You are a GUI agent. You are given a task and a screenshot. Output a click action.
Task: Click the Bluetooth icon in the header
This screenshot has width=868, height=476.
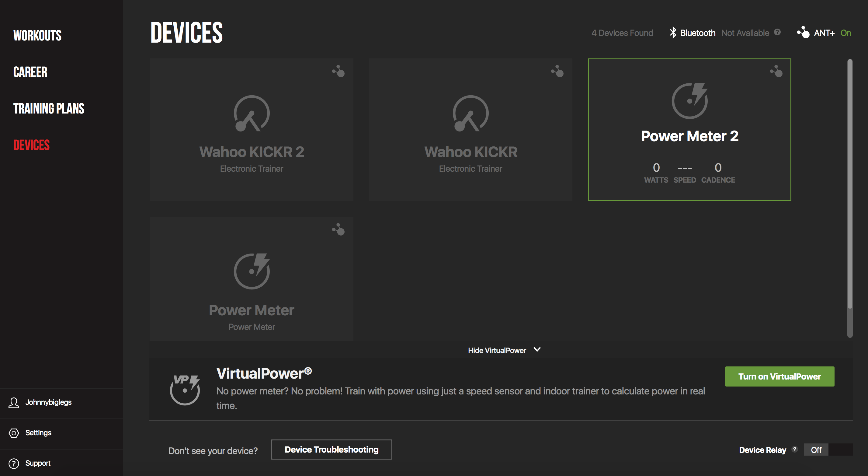(x=673, y=32)
